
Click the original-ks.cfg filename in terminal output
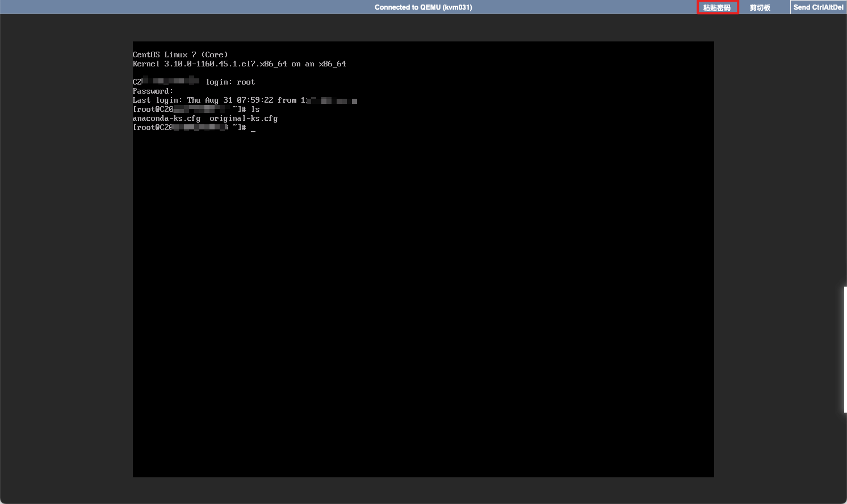(243, 119)
